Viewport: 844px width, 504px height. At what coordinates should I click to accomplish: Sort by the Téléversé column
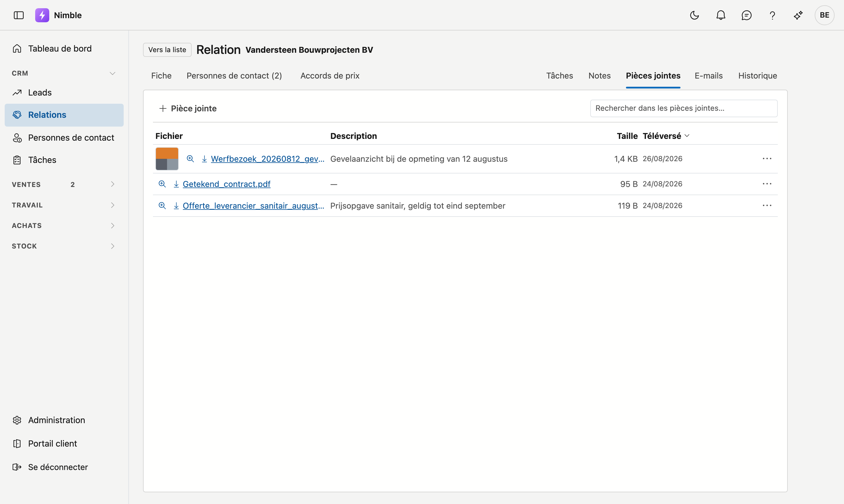pyautogui.click(x=666, y=136)
